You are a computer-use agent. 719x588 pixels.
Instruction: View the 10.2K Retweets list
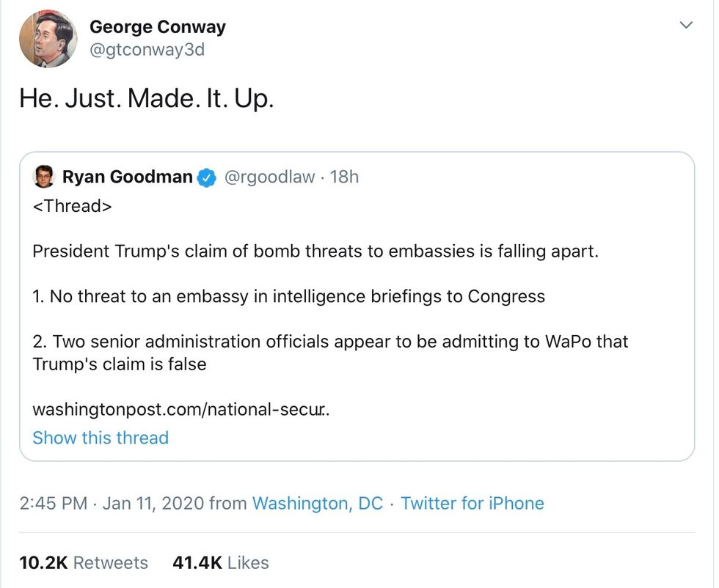tap(84, 563)
